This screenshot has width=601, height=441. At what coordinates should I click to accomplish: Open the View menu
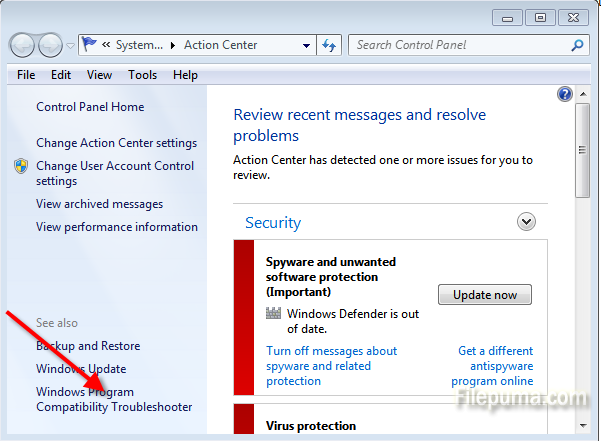[x=99, y=75]
